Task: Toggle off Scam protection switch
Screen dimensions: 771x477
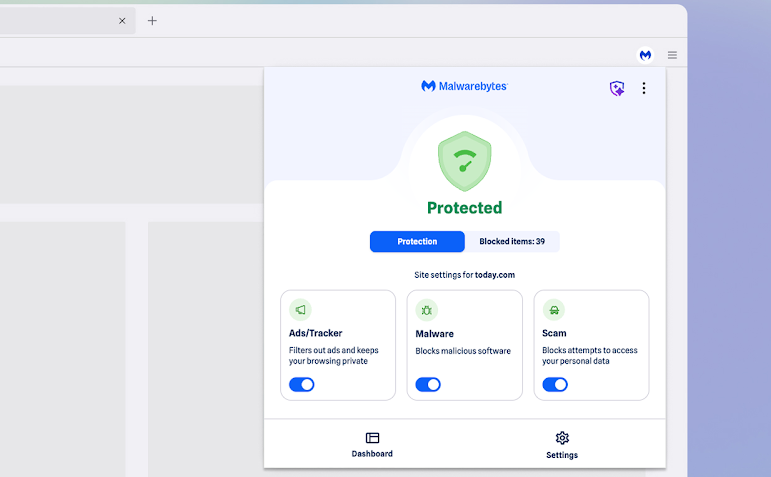Action: click(555, 385)
